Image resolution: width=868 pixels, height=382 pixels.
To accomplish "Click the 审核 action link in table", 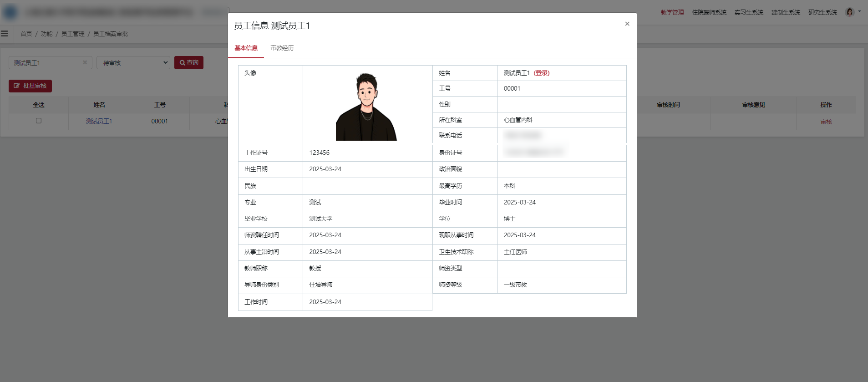I will (x=826, y=122).
